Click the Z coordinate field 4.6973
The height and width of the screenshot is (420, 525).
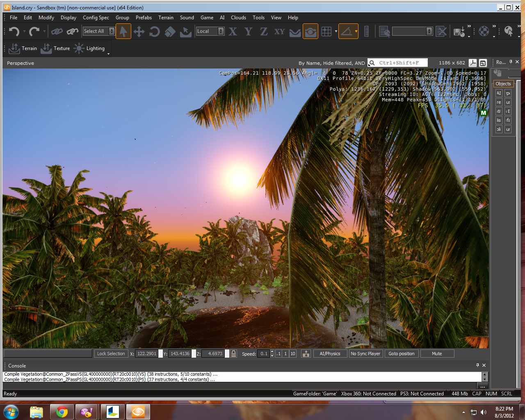coord(213,354)
